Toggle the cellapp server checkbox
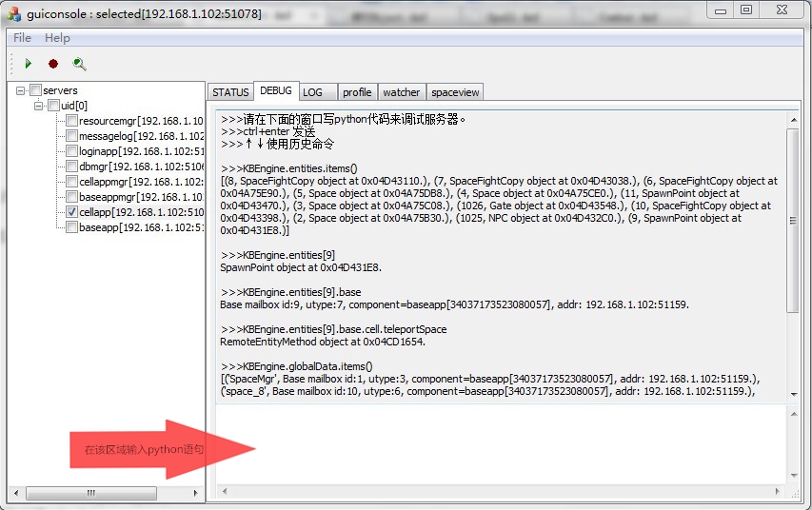Image resolution: width=812 pixels, height=510 pixels. point(71,212)
